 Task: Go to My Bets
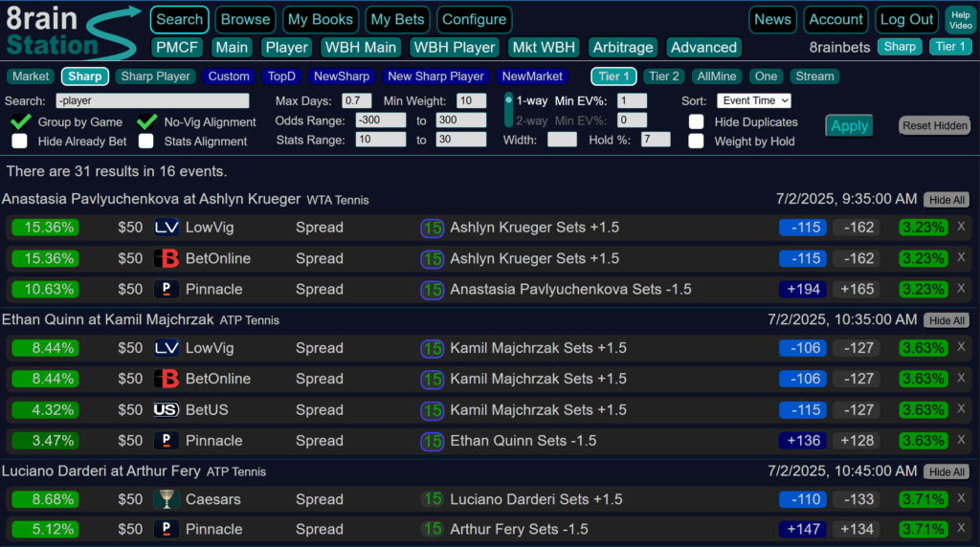pos(397,19)
